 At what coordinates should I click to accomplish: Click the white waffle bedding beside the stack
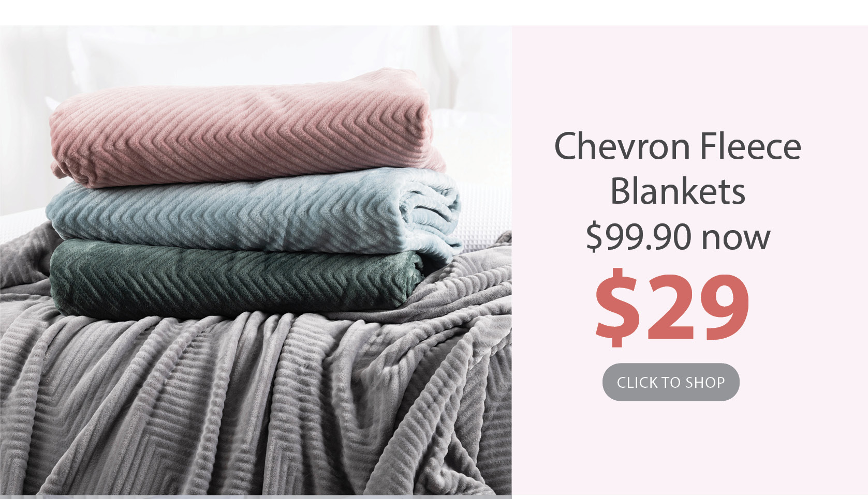click(x=481, y=212)
